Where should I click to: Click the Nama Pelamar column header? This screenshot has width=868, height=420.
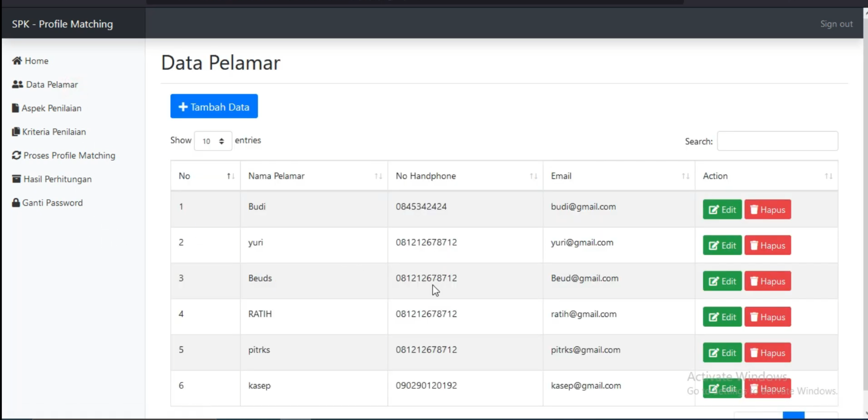point(314,176)
